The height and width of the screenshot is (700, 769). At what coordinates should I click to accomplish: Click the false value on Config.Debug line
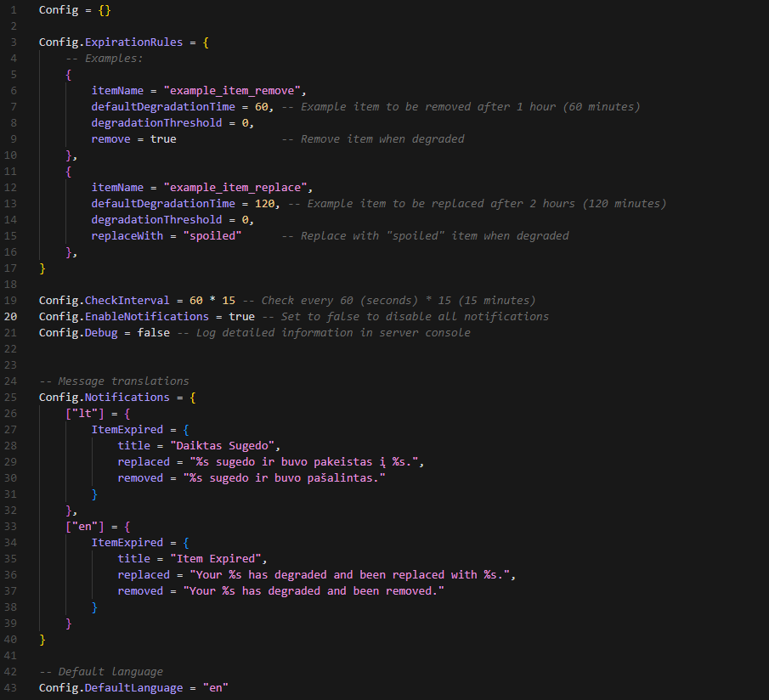point(154,332)
